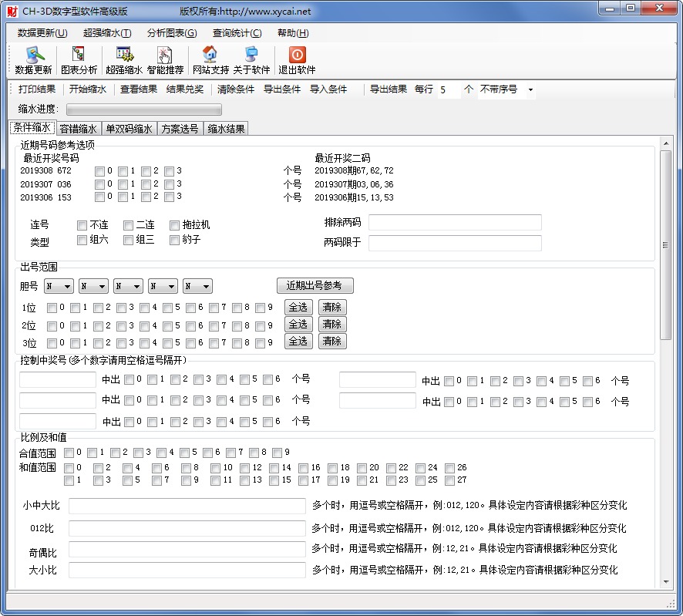Switch to the 方案选号 tab
This screenshot has height=616, width=683.
pos(180,128)
